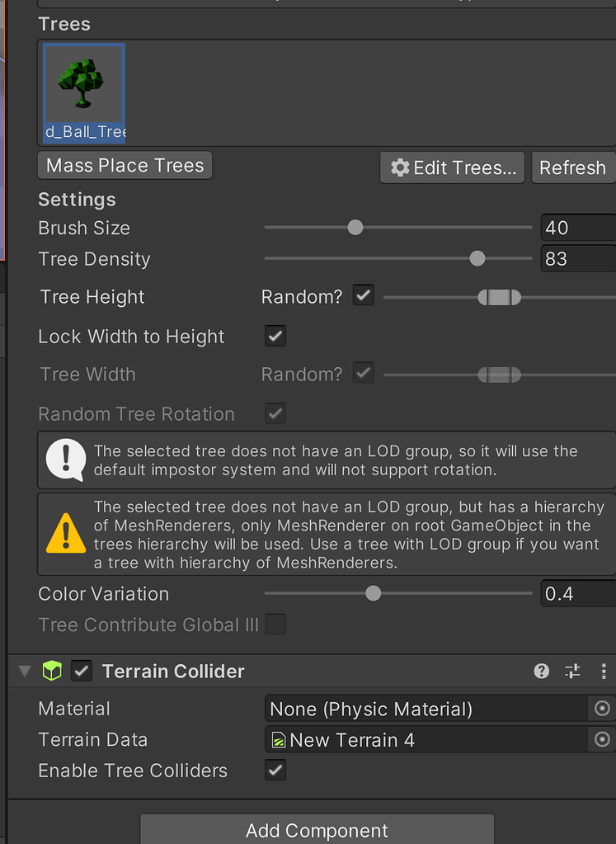This screenshot has width=616, height=844.
Task: Click the Material object picker circle
Action: 601,708
